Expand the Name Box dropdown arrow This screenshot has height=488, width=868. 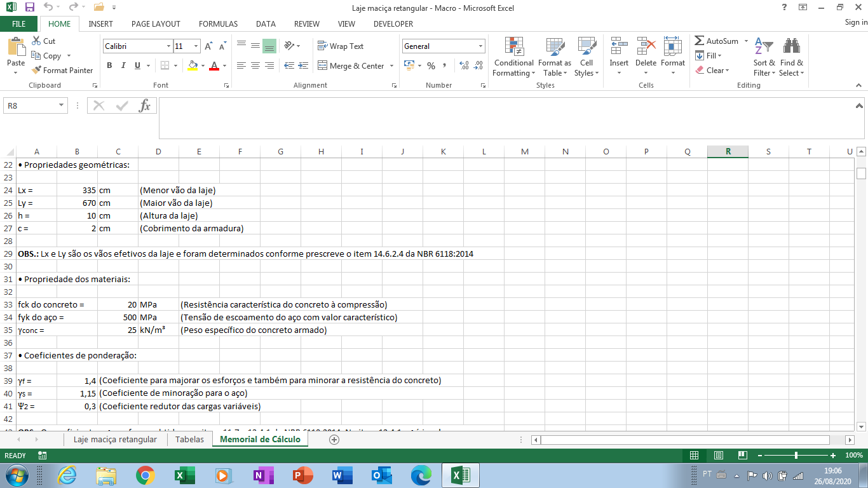[62, 105]
